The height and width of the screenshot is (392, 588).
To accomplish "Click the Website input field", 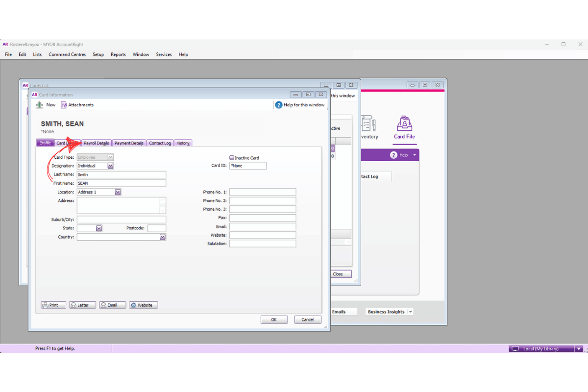I will click(x=263, y=235).
